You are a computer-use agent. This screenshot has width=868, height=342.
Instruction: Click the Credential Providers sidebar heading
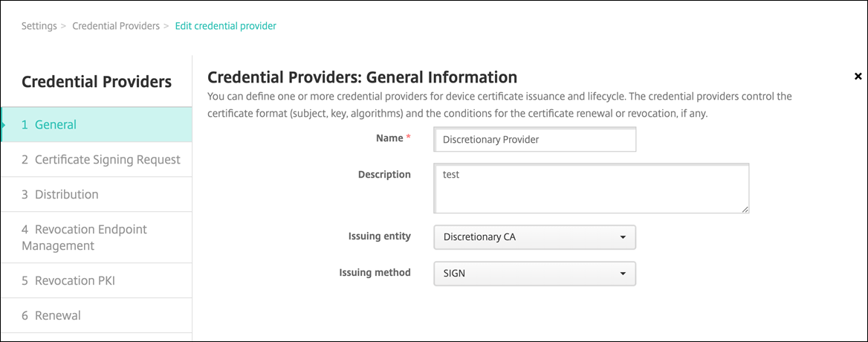click(97, 82)
